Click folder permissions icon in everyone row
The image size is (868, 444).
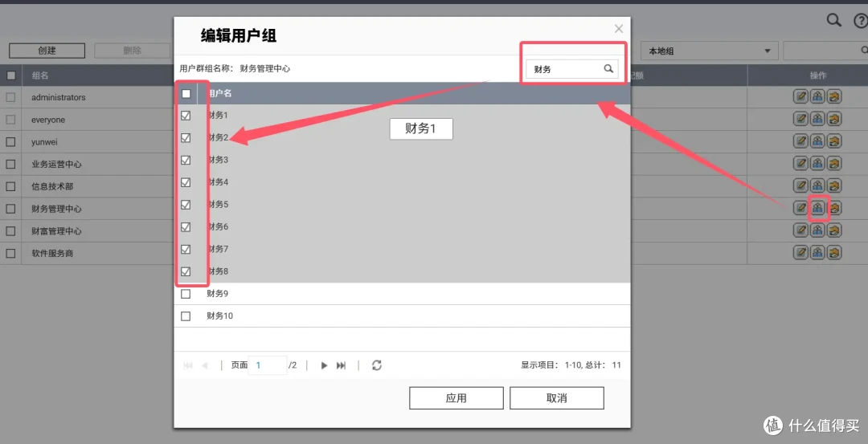[x=833, y=119]
